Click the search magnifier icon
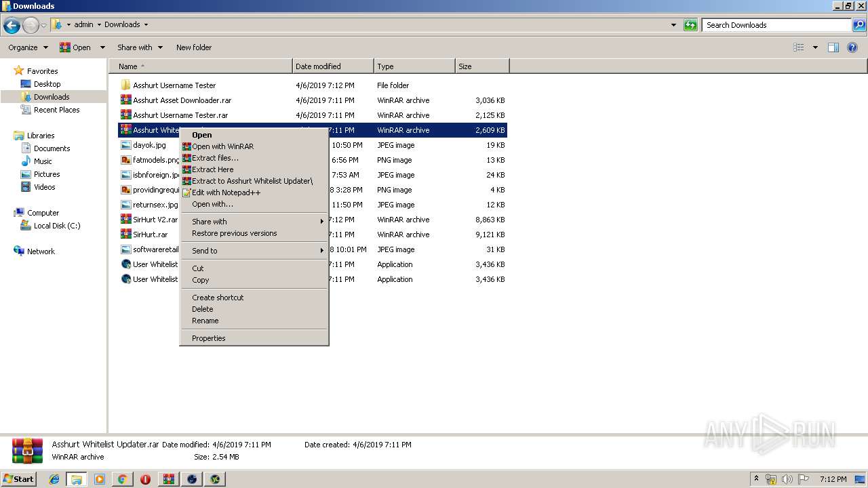The height and width of the screenshot is (488, 868). tap(859, 25)
